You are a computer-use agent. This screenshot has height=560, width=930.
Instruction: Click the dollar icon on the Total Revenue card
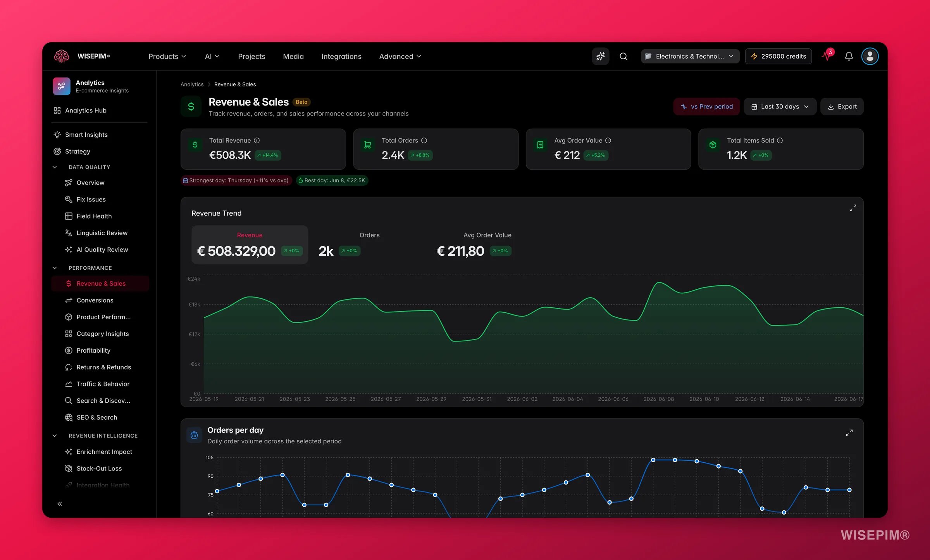[195, 145]
